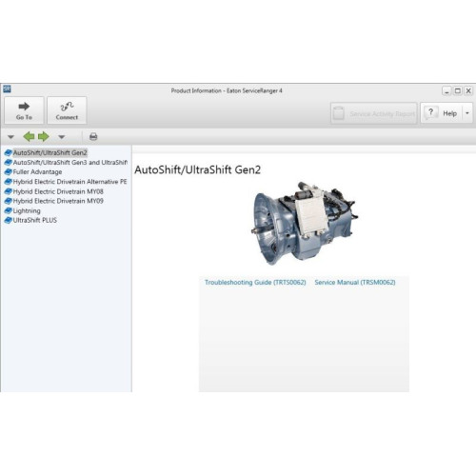Open the Go To menu button
The height and width of the screenshot is (476, 476).
point(24,110)
